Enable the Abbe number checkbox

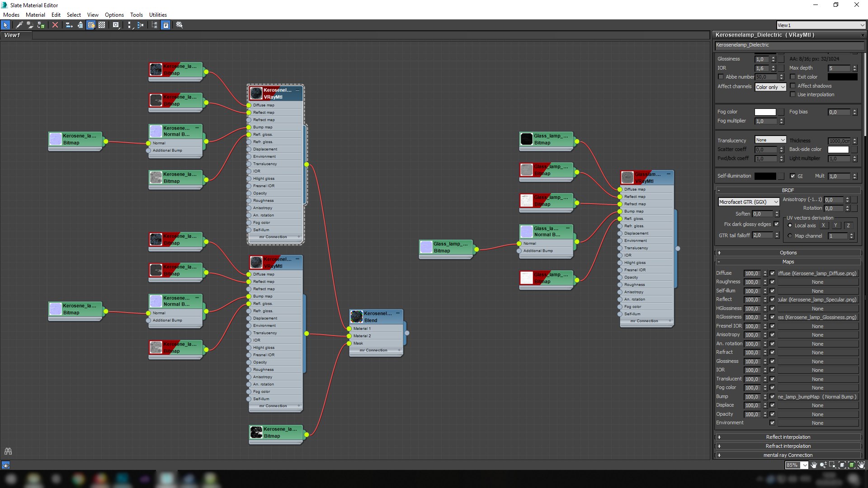(x=721, y=77)
